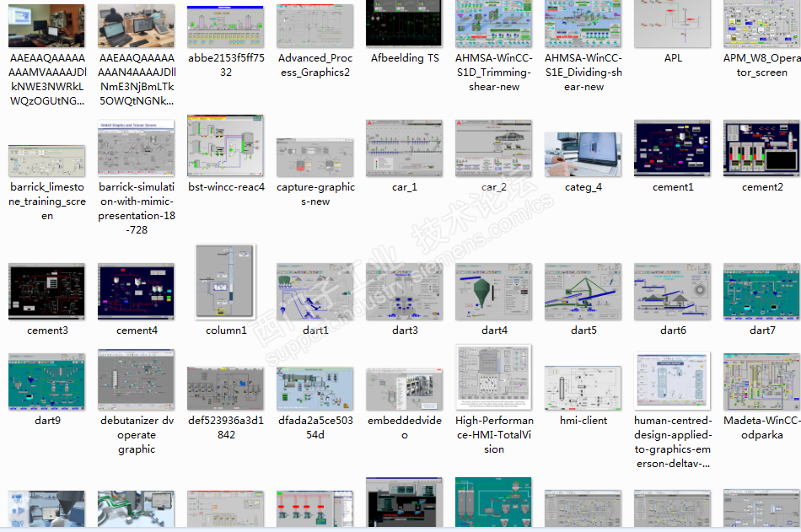
Task: Click the cement4 file name label
Action: (x=137, y=330)
